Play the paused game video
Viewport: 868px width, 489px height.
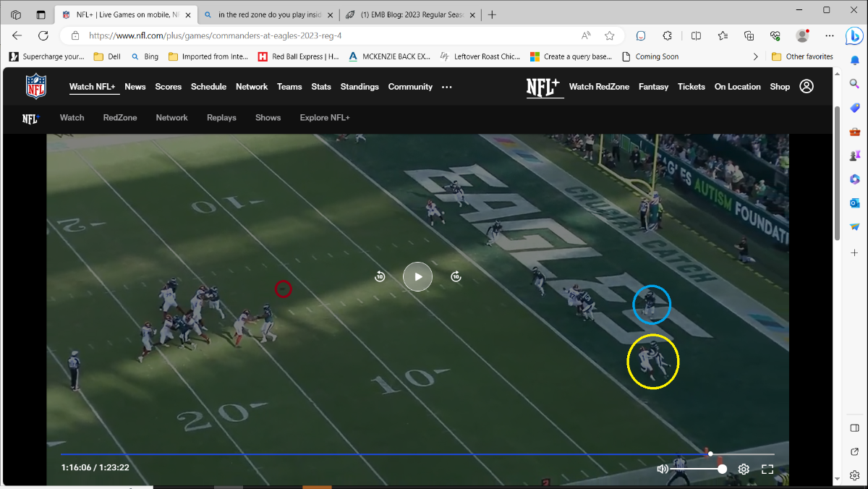point(417,276)
